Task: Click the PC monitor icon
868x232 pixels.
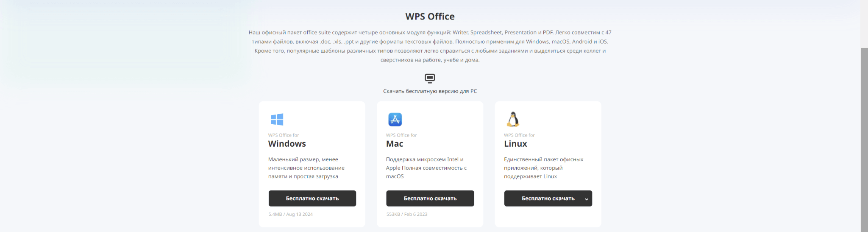Action: click(430, 78)
